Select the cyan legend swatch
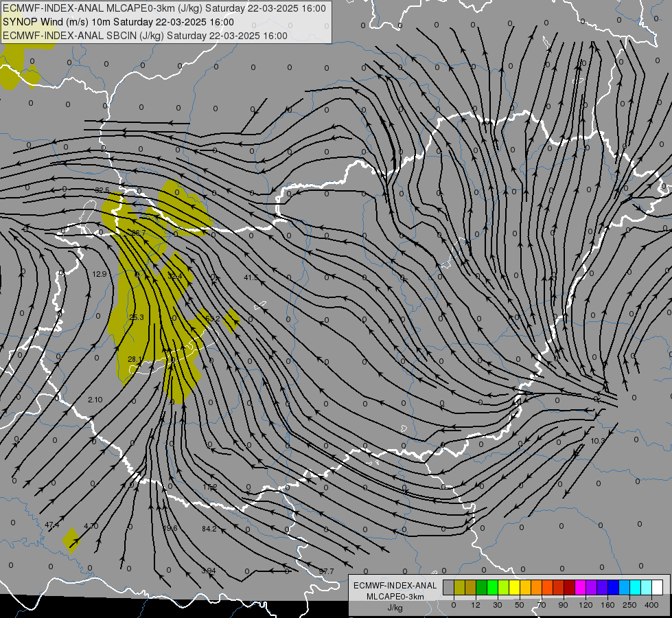Viewport: 672px width, 618px height. click(636, 587)
